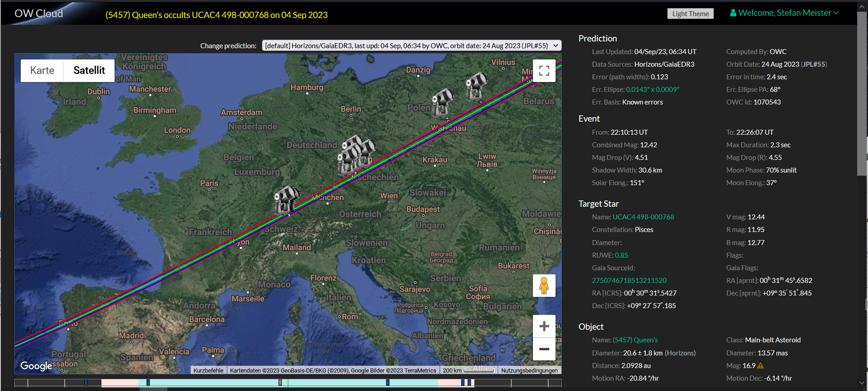Toggle fullscreen map view
The image size is (868, 391).
(544, 71)
